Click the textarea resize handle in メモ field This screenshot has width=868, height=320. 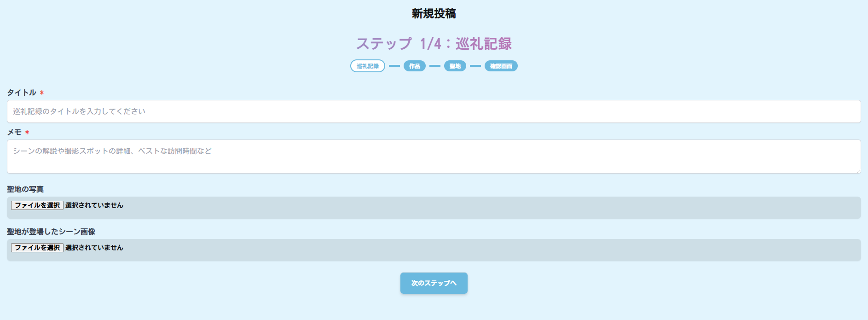click(858, 171)
